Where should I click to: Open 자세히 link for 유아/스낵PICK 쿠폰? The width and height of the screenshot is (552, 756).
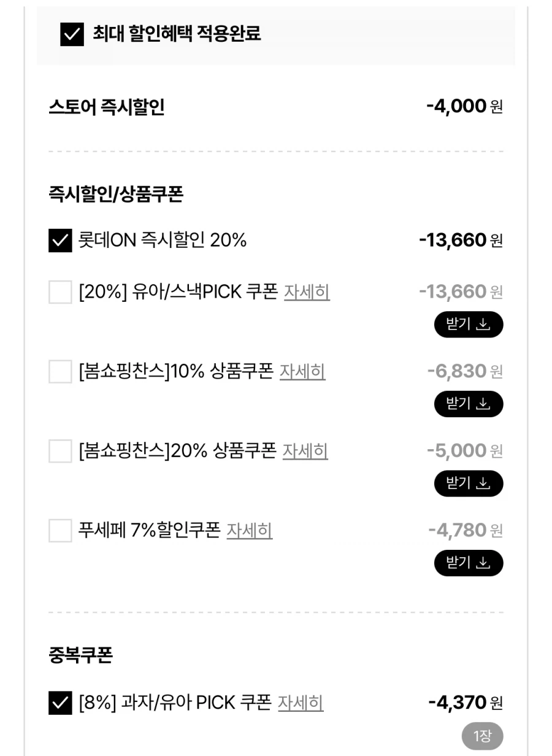click(x=307, y=292)
